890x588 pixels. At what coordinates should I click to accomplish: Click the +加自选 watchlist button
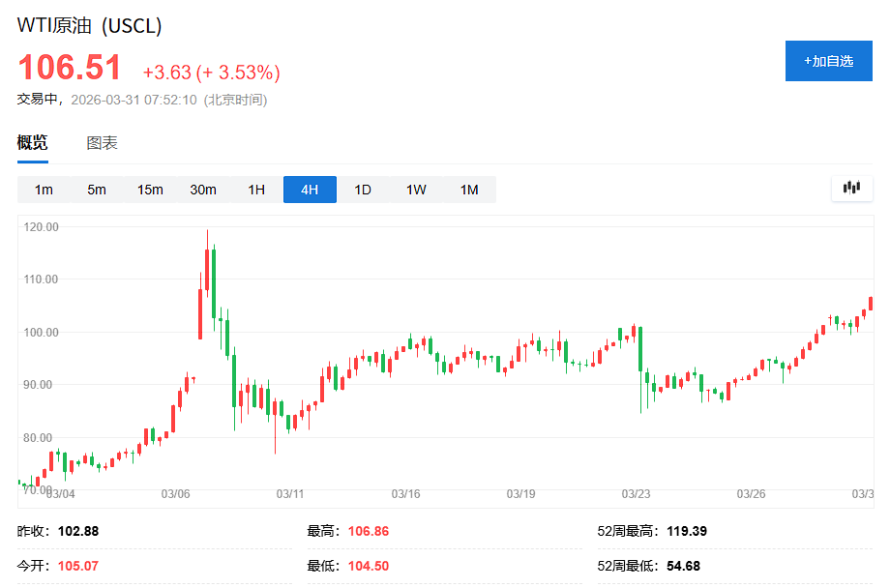[828, 60]
